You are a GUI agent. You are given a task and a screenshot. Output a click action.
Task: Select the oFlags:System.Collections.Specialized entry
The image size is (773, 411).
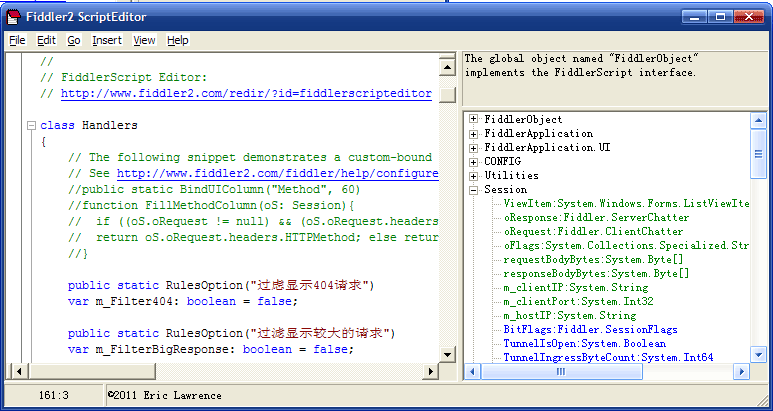(x=626, y=245)
